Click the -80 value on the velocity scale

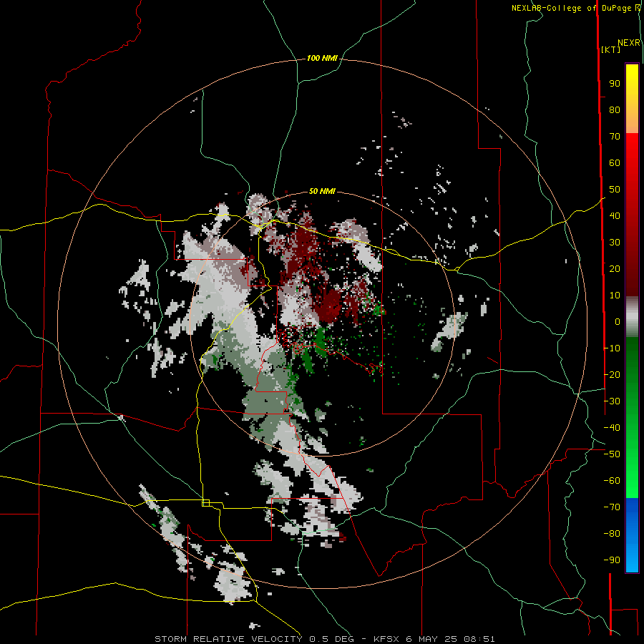[x=612, y=534]
